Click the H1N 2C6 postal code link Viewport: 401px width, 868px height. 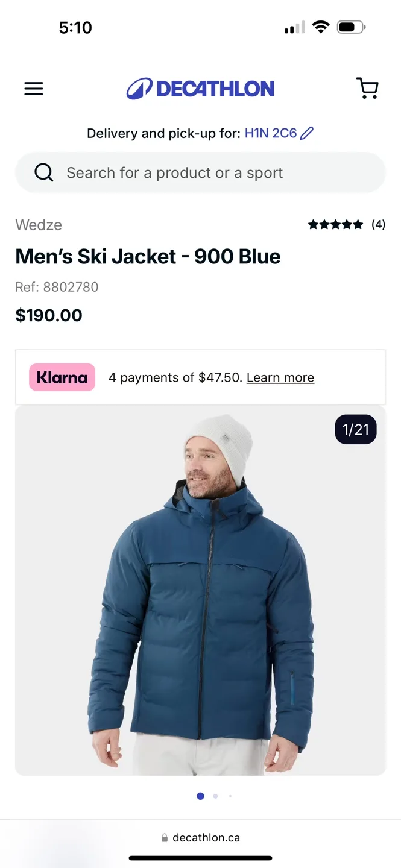click(271, 133)
